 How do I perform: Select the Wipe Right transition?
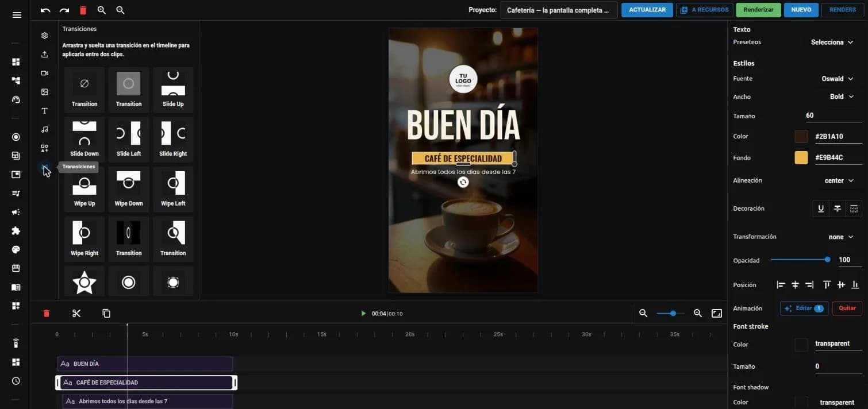click(85, 238)
